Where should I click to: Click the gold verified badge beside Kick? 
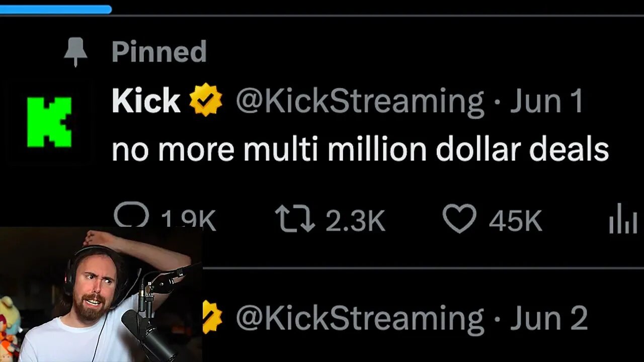point(205,100)
